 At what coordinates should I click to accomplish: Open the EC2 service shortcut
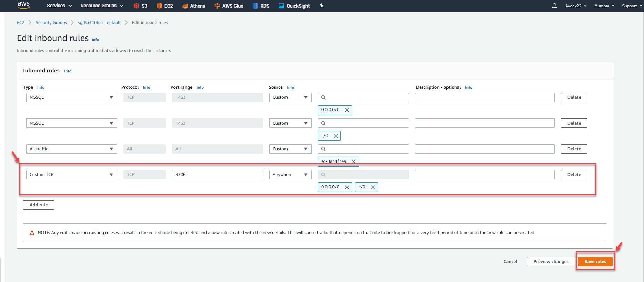[165, 6]
